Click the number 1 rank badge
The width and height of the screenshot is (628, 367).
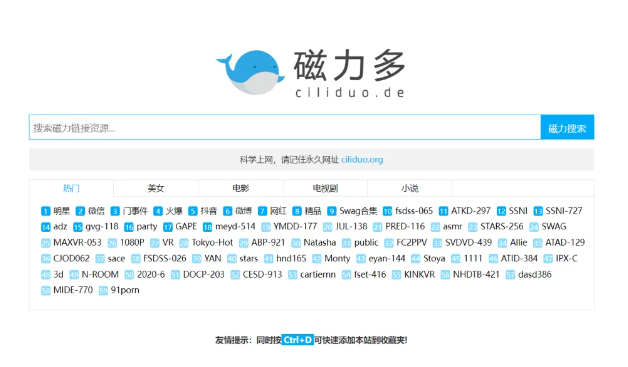pos(46,211)
